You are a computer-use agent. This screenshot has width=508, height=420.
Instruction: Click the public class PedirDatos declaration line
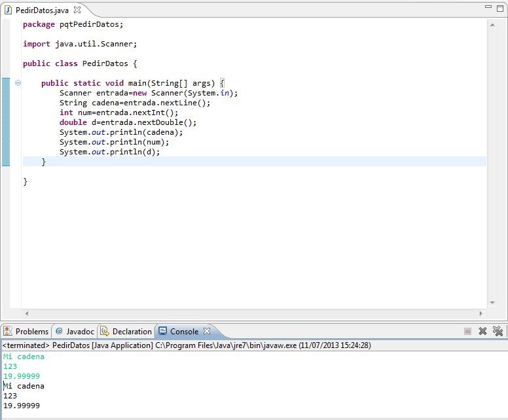pos(80,63)
